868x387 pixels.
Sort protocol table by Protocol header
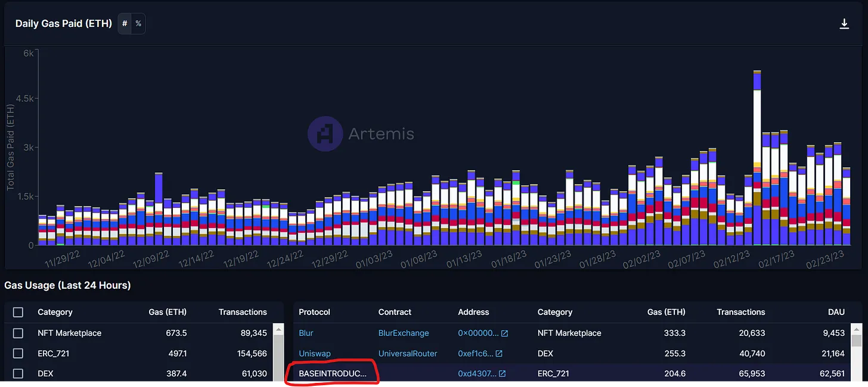pos(314,312)
